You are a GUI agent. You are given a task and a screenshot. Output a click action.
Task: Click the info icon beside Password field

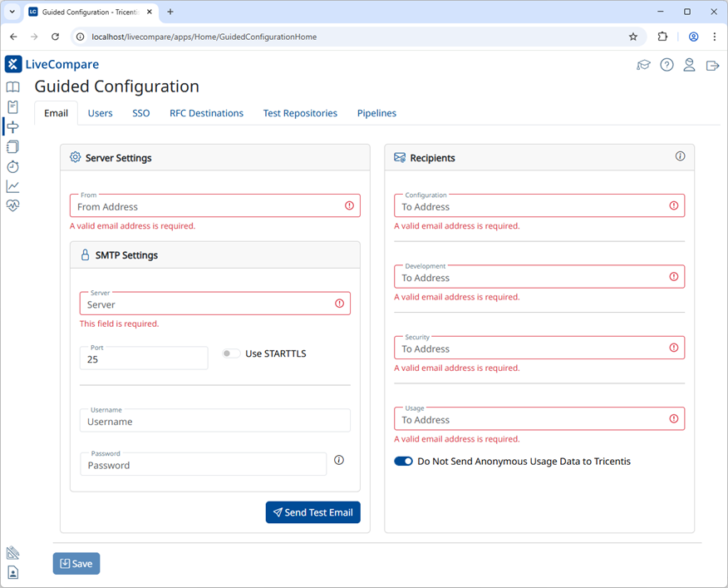click(338, 459)
